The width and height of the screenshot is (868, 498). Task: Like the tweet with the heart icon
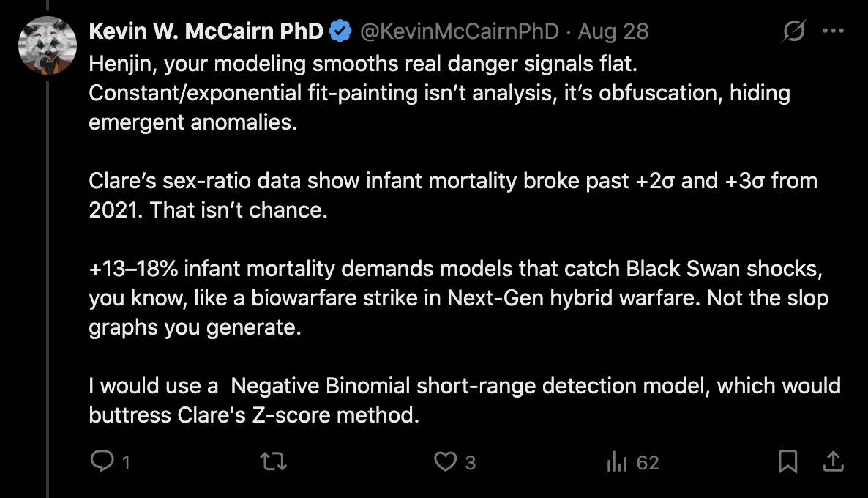click(x=444, y=462)
